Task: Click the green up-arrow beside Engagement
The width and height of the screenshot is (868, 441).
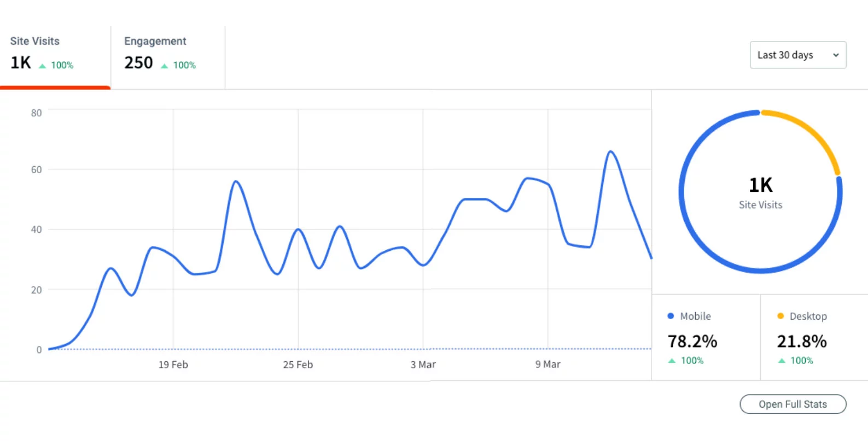Action: coord(164,65)
